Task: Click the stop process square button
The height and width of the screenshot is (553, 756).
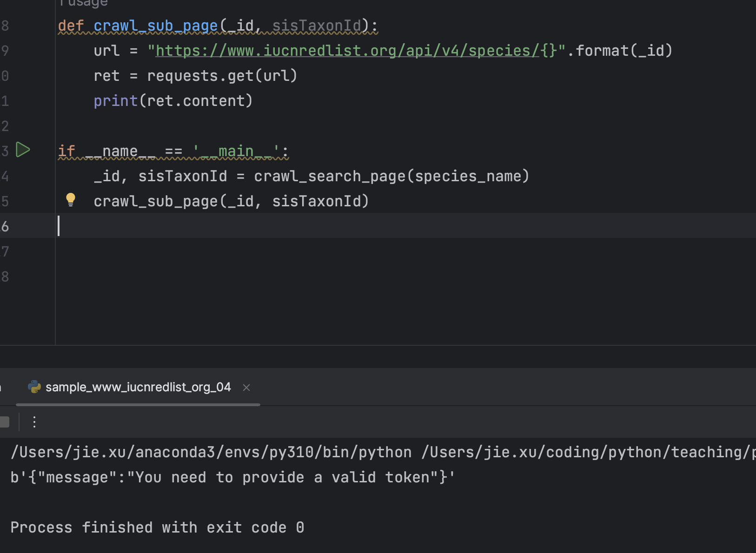Action: pyautogui.click(x=4, y=422)
